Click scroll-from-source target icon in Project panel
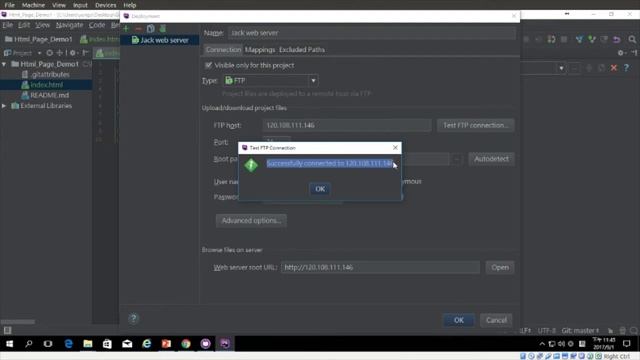The height and width of the screenshot is (360, 640). tap(49, 53)
